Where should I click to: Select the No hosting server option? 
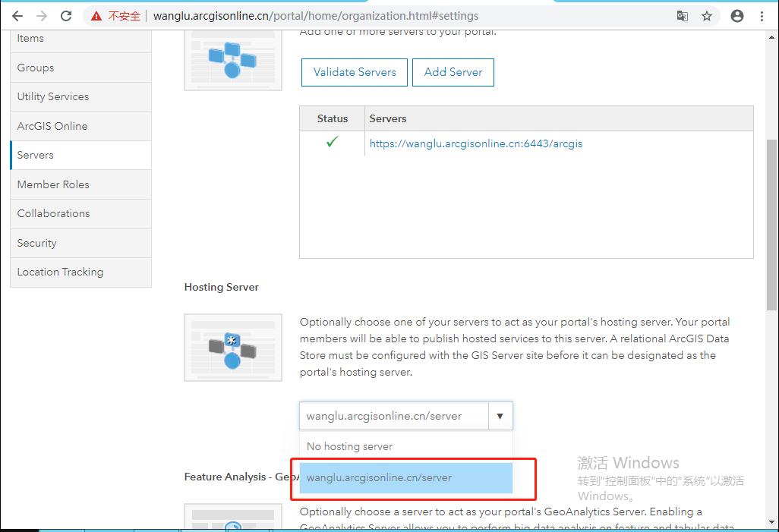[406, 446]
